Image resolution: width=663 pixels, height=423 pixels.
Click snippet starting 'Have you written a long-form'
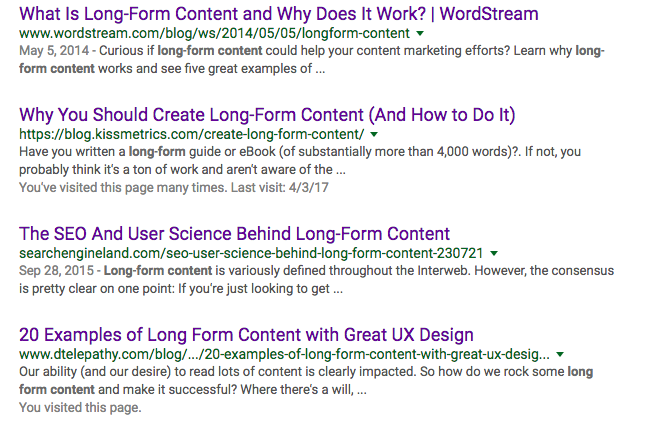tap(300, 161)
